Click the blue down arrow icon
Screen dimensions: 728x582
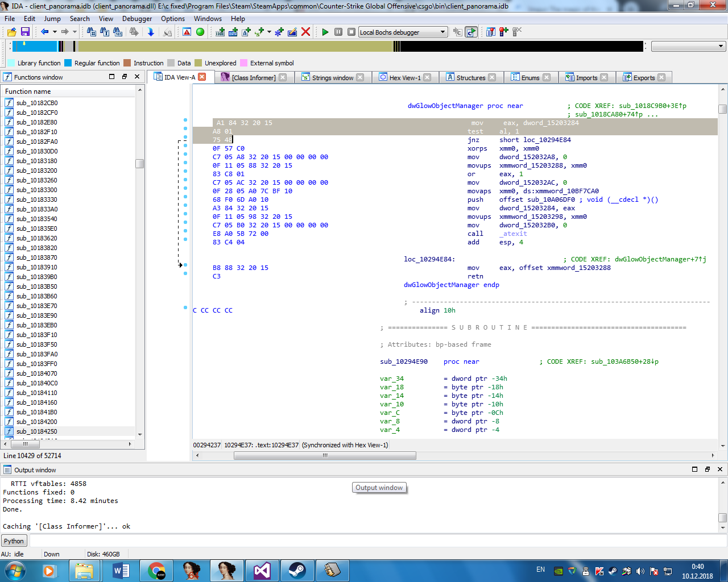pyautogui.click(x=151, y=32)
